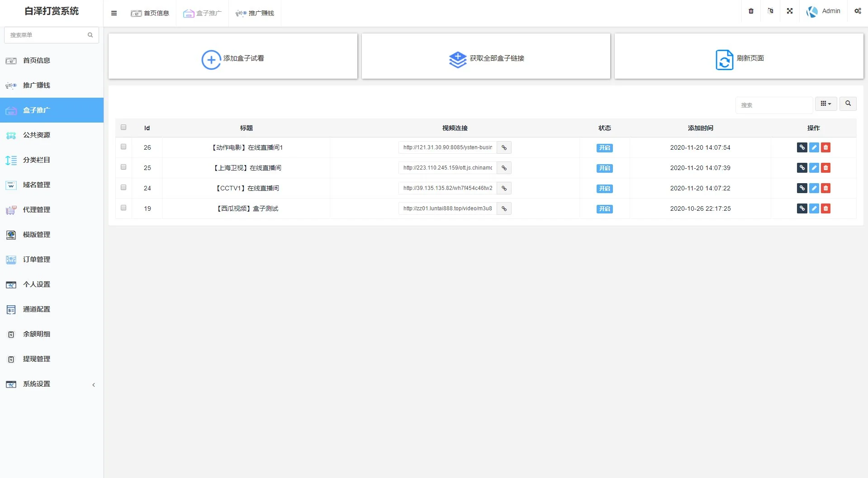The height and width of the screenshot is (478, 868).
Task: Open the Admin user menu
Action: point(823,11)
